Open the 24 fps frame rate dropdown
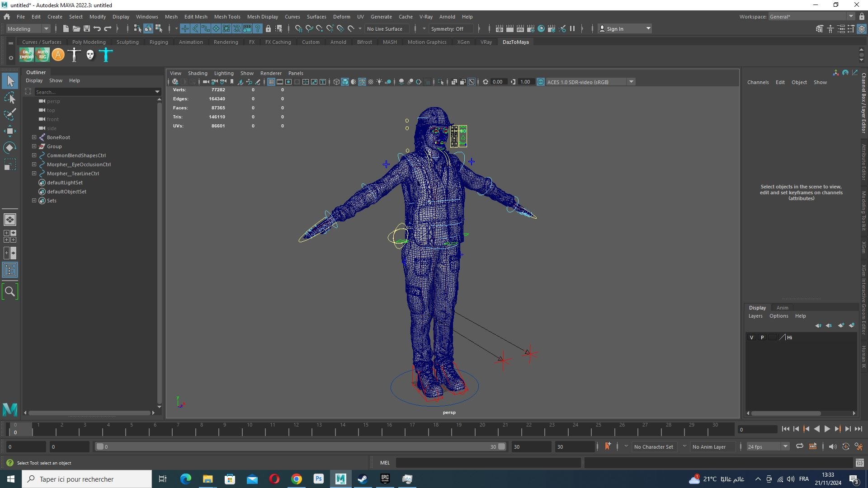 pyautogui.click(x=768, y=446)
